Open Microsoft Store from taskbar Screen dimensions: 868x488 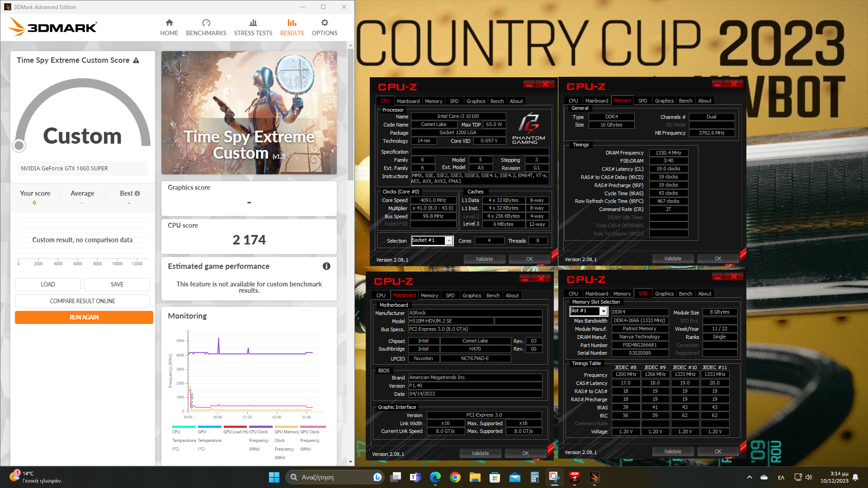[495, 477]
